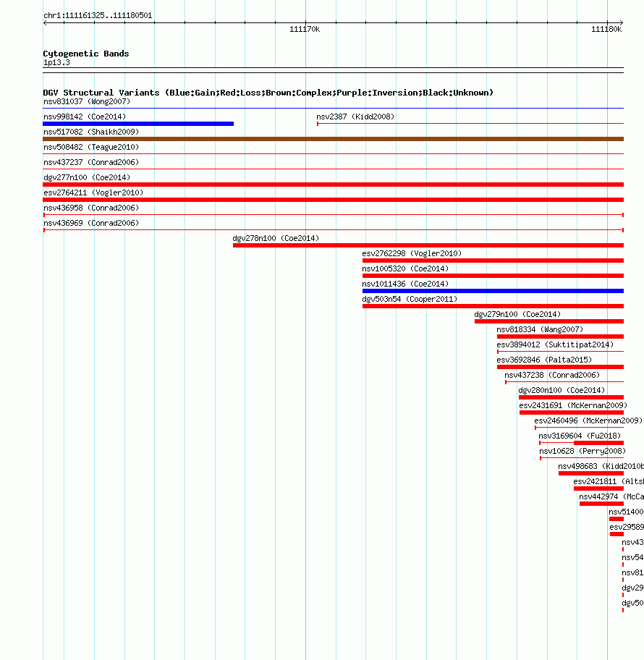Click the 111180k ruler marker
This screenshot has height=660, width=644.
tap(606, 29)
